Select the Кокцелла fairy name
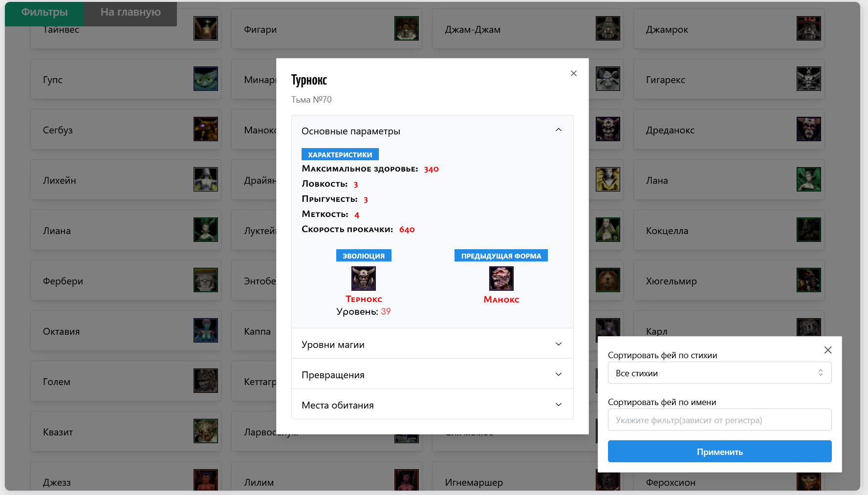 [667, 231]
